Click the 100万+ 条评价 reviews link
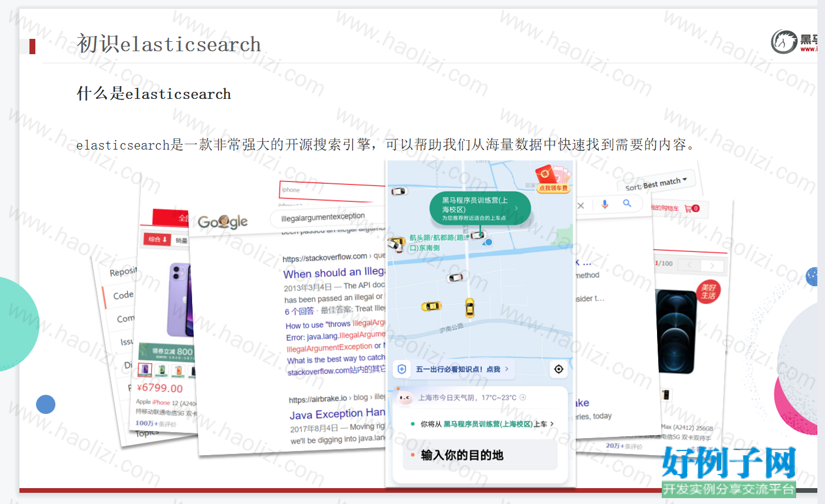The width and height of the screenshot is (825, 504). [x=156, y=423]
